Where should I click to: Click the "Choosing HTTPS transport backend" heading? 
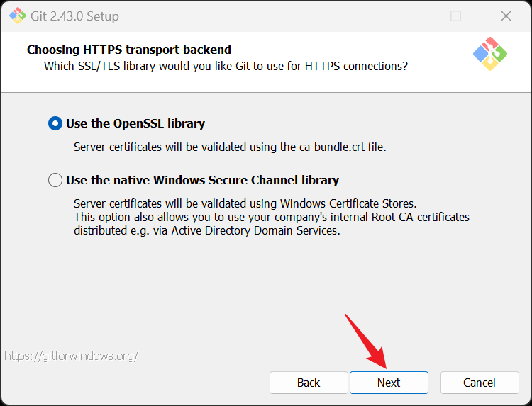tap(129, 50)
